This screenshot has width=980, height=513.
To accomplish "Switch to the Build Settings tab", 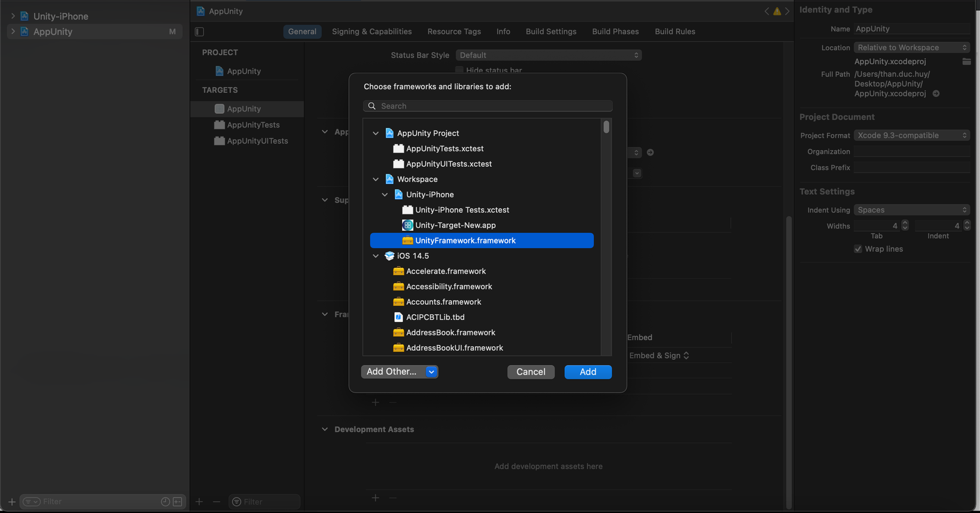I will click(551, 31).
